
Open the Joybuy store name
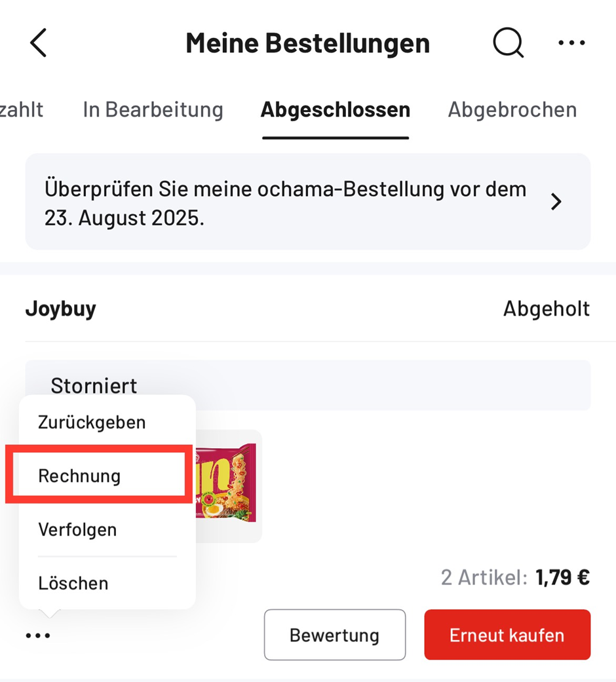click(60, 309)
